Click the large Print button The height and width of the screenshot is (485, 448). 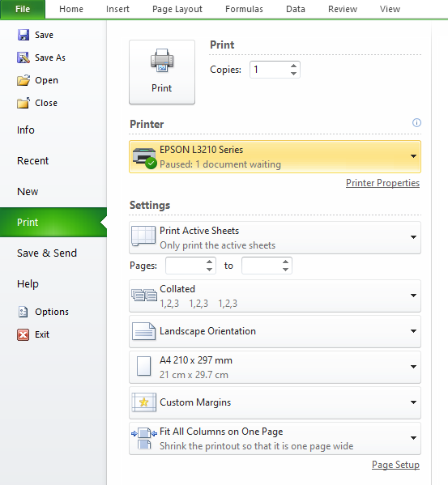(162, 72)
